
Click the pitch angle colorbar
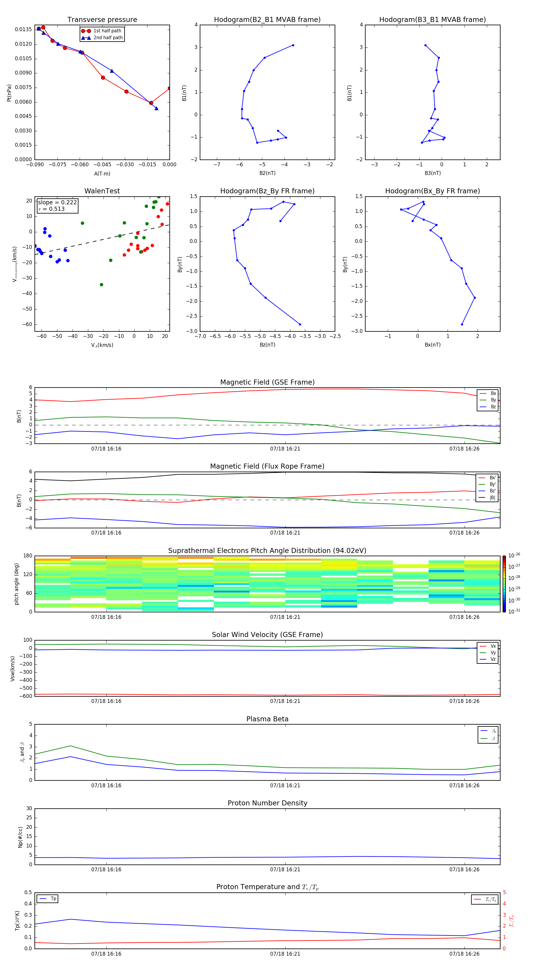504,584
